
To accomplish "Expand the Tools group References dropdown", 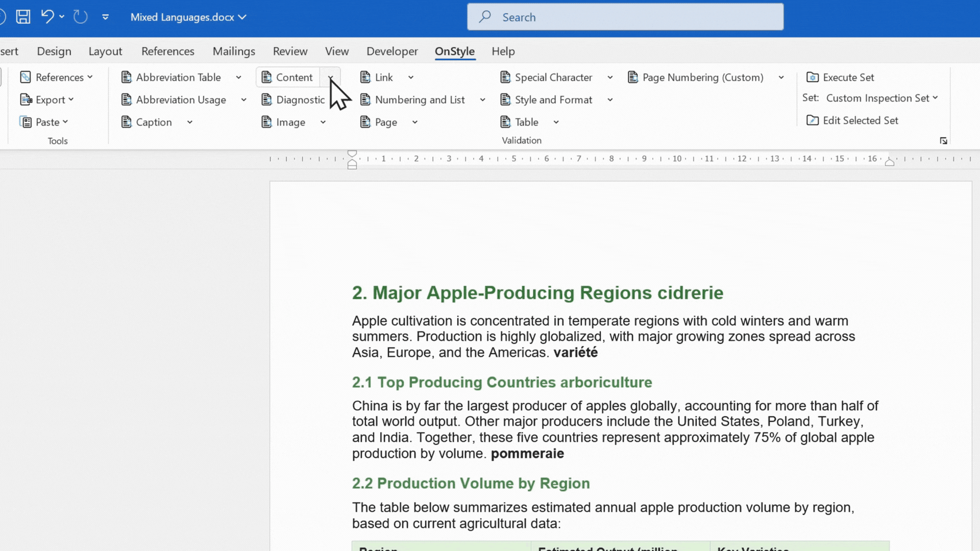I will click(x=90, y=77).
